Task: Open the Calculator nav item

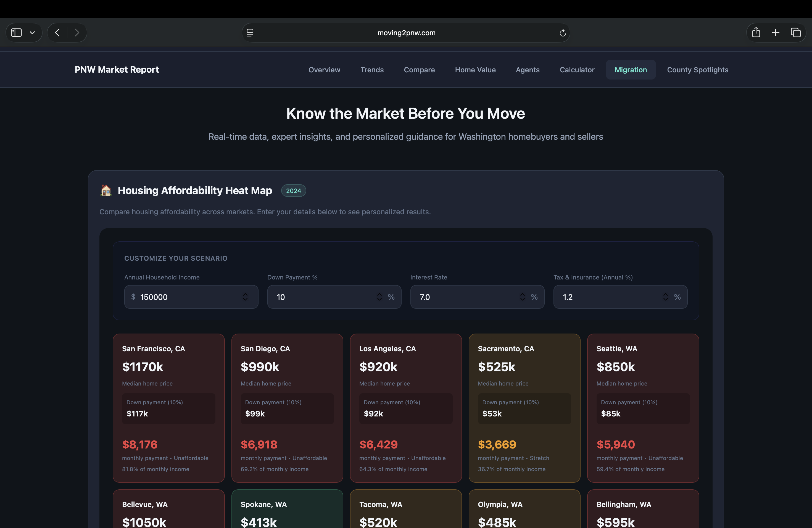Action: point(577,70)
